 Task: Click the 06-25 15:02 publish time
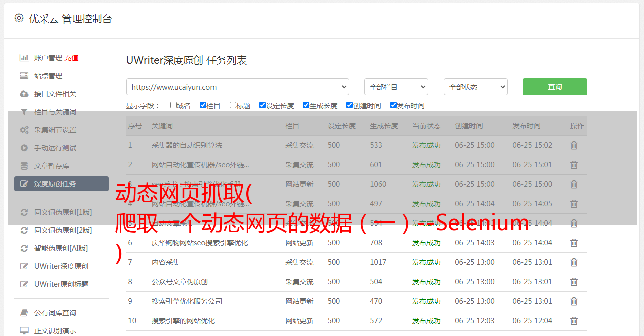click(x=532, y=145)
